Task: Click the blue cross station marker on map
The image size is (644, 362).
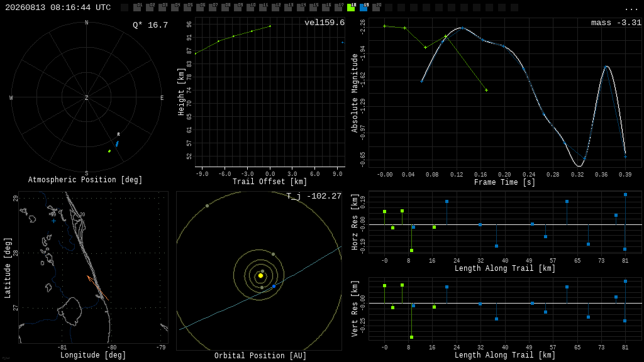Action: point(54,221)
